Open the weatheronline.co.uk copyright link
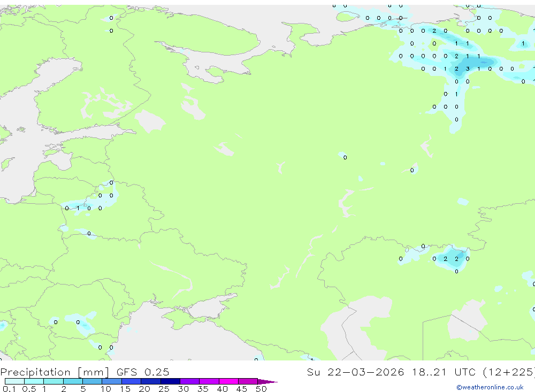The width and height of the screenshot is (535, 392). (x=490, y=387)
